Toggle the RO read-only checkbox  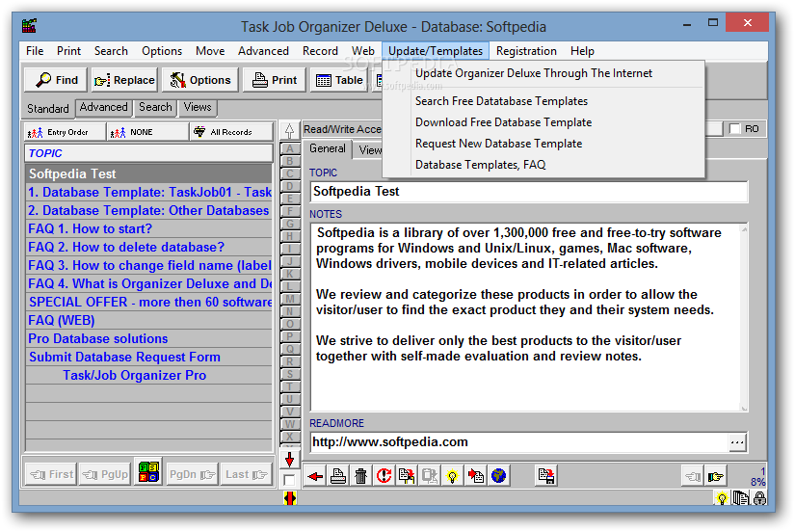point(734,129)
